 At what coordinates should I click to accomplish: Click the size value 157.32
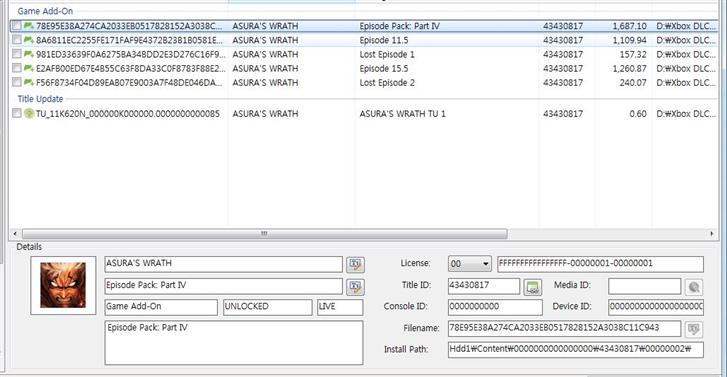pyautogui.click(x=633, y=55)
